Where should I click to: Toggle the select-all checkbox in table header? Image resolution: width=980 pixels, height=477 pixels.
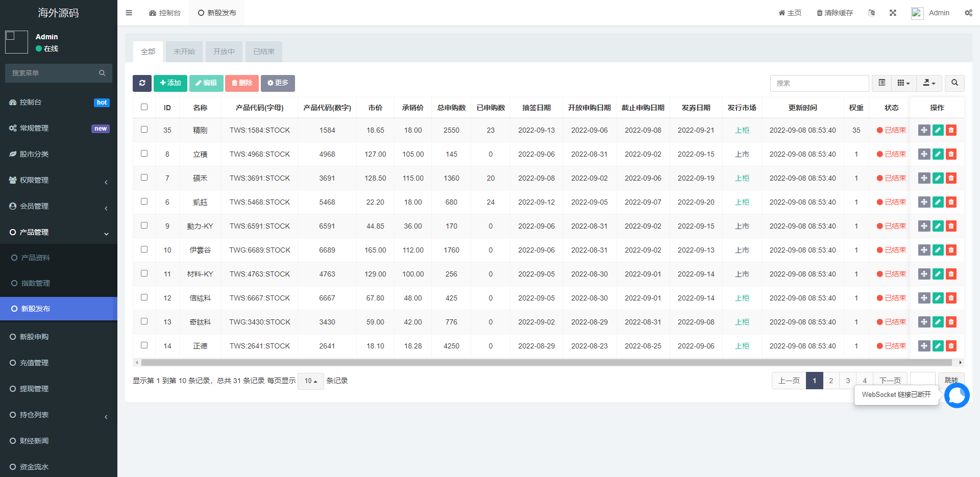tap(144, 107)
